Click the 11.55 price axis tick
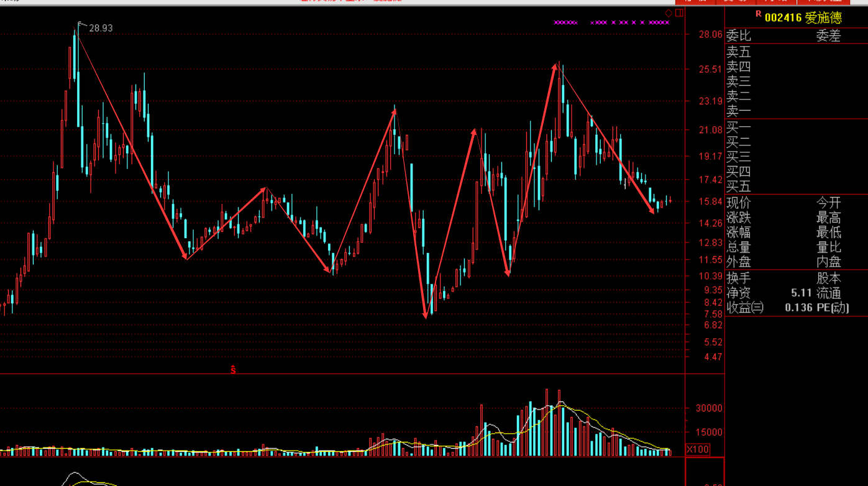The height and width of the screenshot is (486, 868). (710, 260)
